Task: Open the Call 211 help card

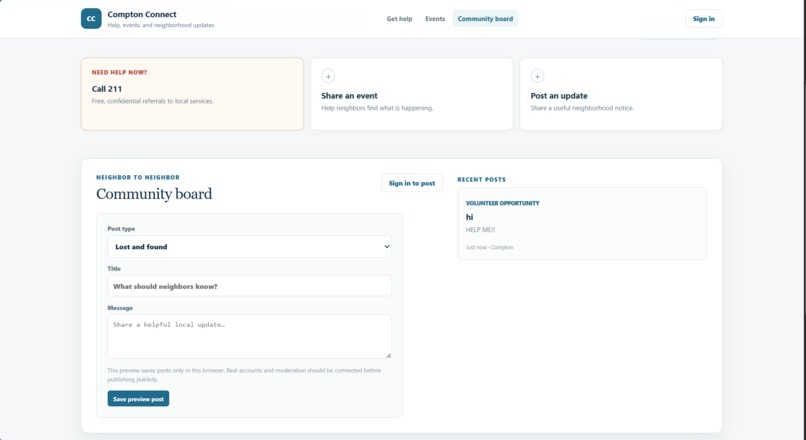Action: (x=192, y=94)
